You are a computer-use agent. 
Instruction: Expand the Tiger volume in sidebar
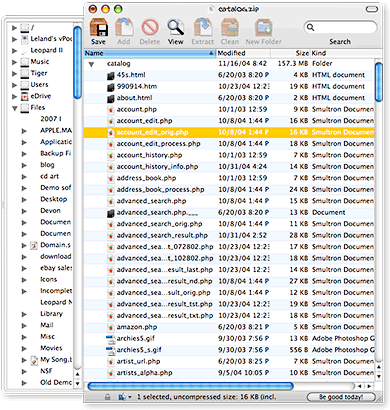point(14,73)
